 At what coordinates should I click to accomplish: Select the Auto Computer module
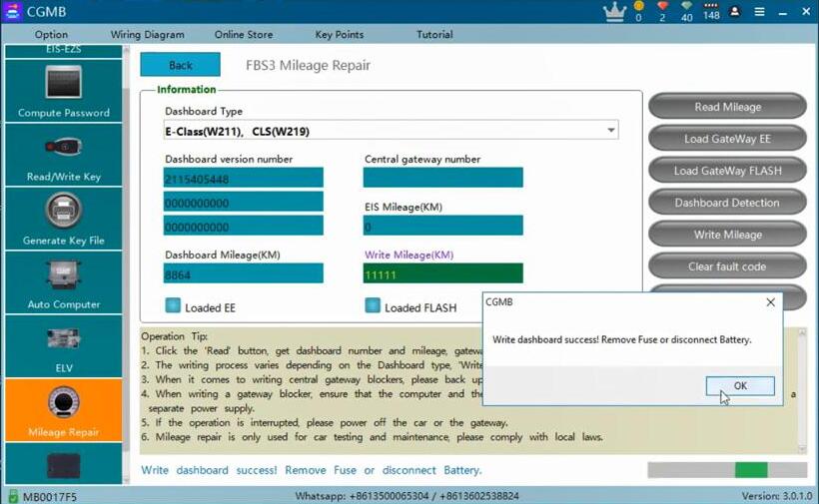(x=64, y=282)
